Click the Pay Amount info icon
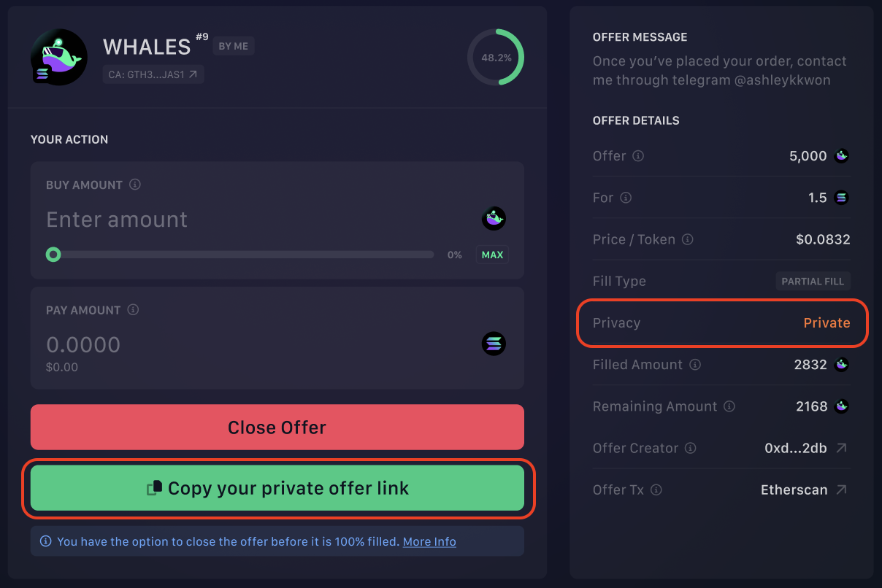The width and height of the screenshot is (882, 588). tap(133, 310)
